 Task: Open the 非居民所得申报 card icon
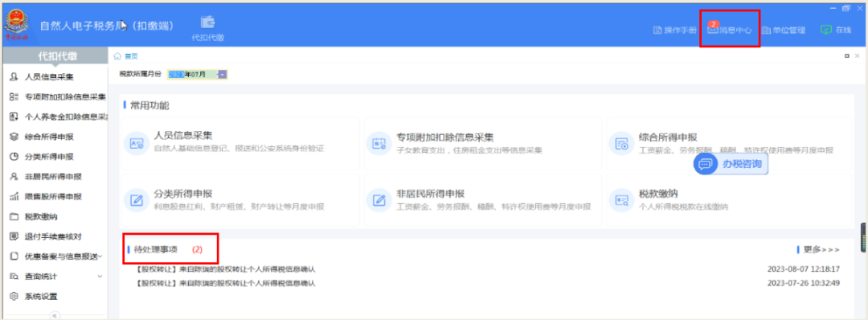coord(379,200)
